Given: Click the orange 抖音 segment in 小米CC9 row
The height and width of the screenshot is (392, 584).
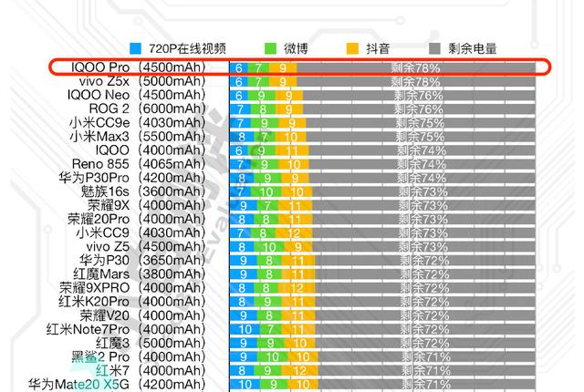Looking at the screenshot, I should pos(294,232).
